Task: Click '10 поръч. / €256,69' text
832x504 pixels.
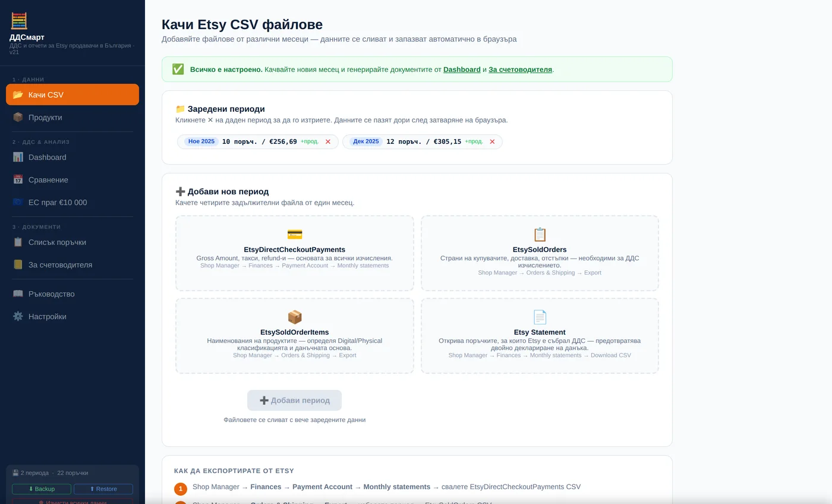Action: pyautogui.click(x=260, y=141)
